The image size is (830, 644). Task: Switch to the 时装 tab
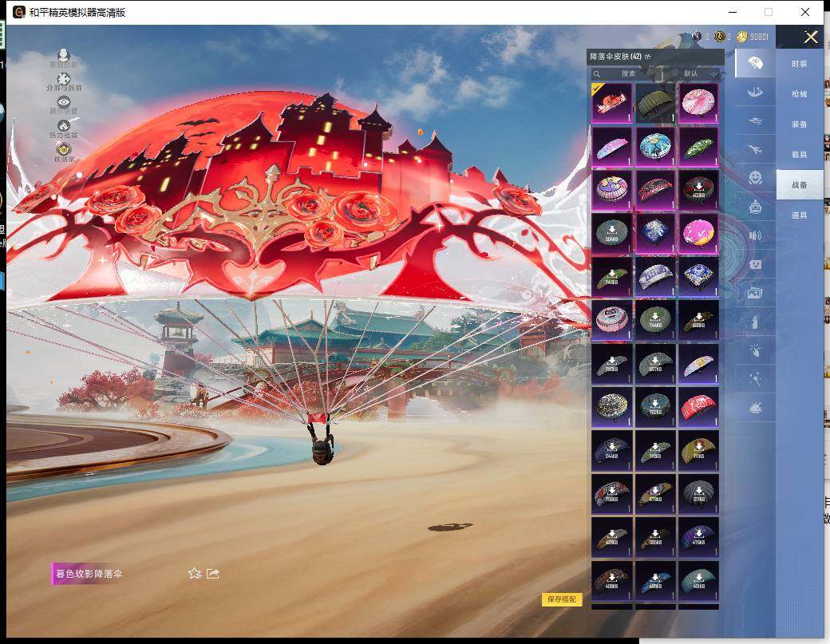pyautogui.click(x=799, y=64)
